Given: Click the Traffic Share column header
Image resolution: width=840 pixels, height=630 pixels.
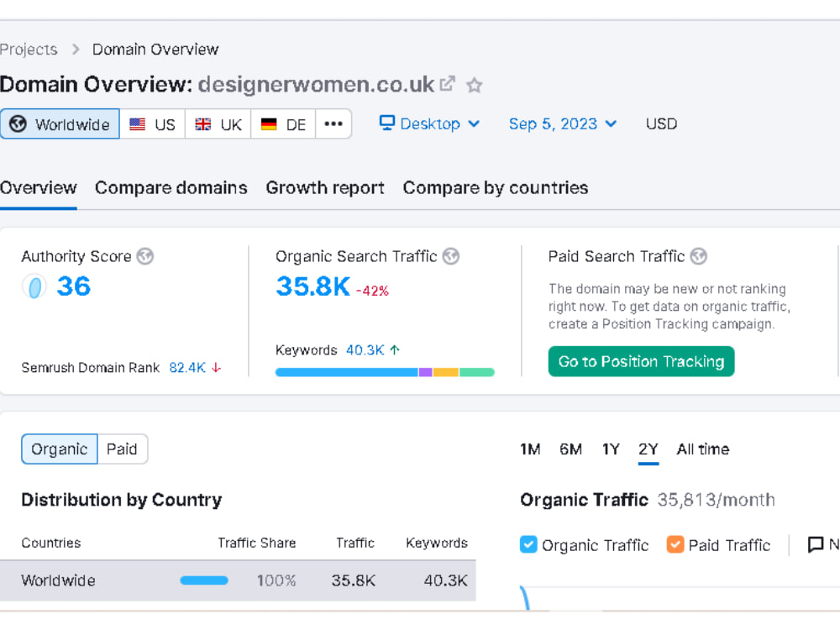Looking at the screenshot, I should pyautogui.click(x=256, y=543).
